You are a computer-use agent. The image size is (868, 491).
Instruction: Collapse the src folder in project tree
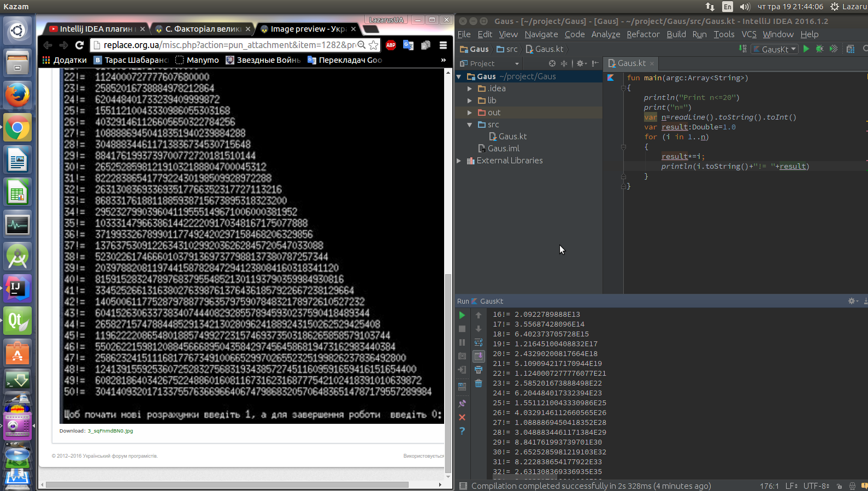469,125
